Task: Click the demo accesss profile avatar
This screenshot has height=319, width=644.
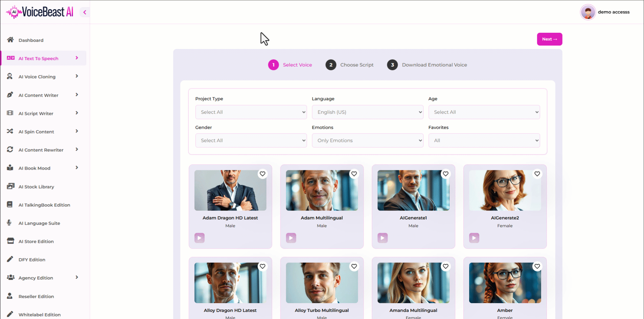Action: pyautogui.click(x=588, y=12)
